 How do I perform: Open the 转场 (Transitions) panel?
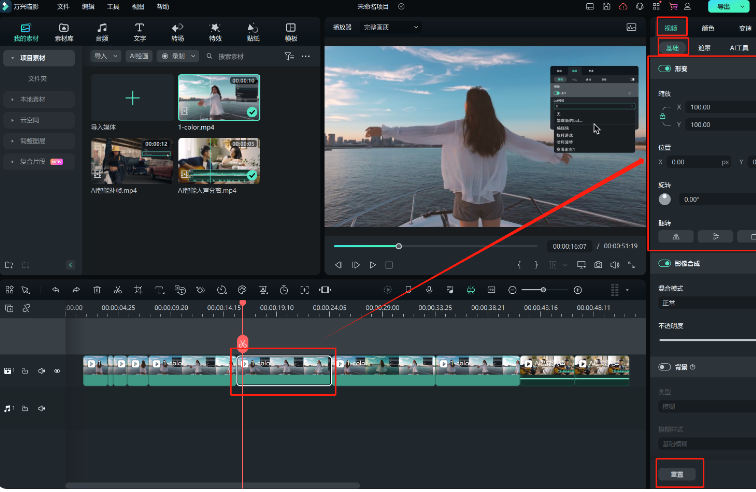point(177,31)
